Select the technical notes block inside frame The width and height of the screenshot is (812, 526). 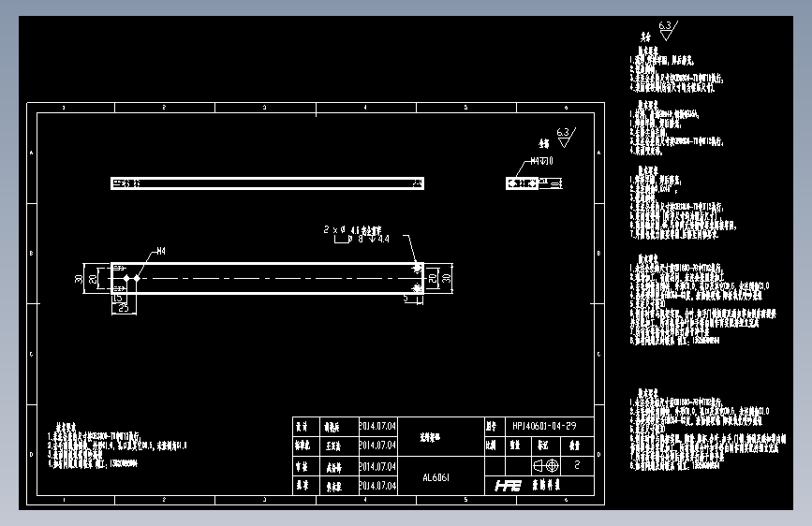coord(116,446)
